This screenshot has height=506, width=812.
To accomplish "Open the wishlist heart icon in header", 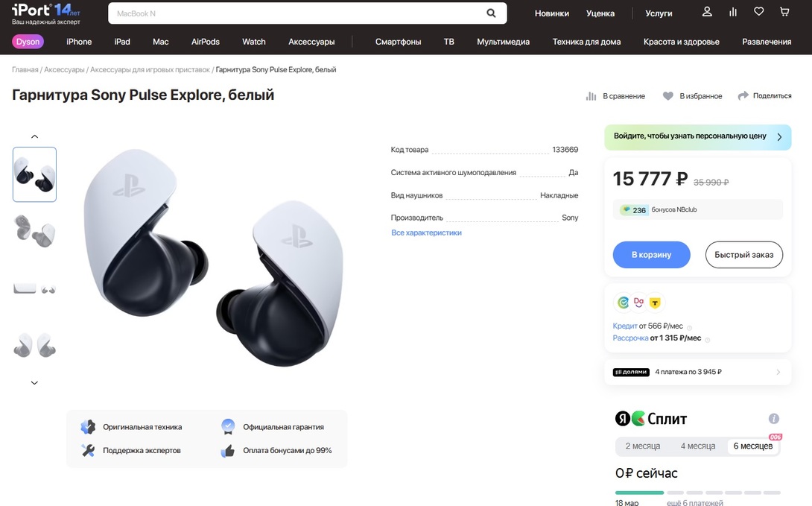I will [x=758, y=12].
